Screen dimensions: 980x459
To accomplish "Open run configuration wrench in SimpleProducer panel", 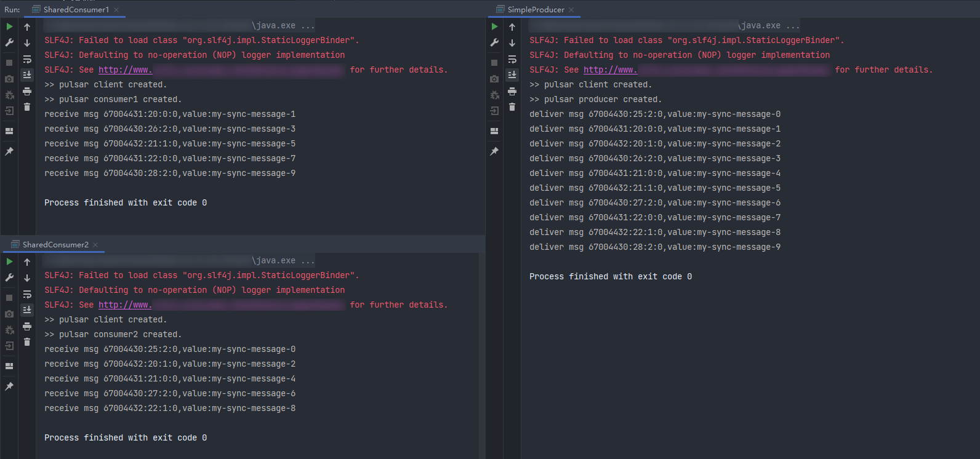I will (x=494, y=42).
